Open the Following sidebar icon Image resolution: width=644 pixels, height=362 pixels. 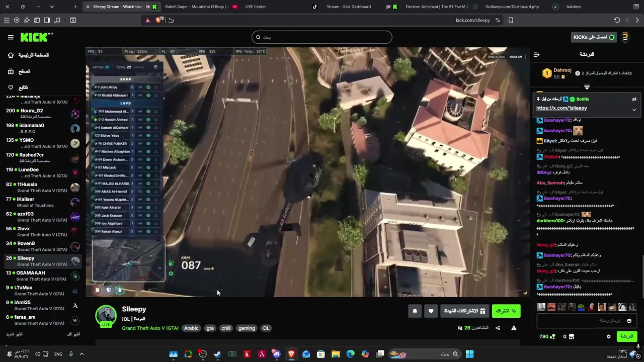[11, 87]
